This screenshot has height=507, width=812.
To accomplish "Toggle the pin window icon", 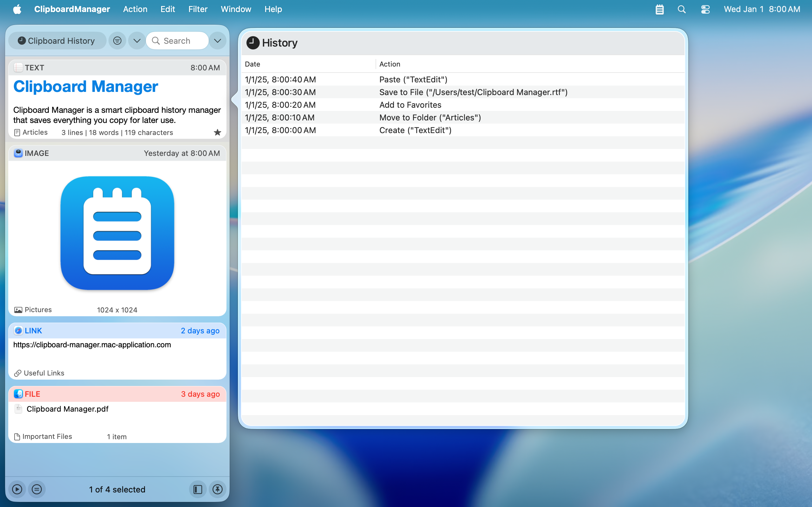I will [217, 489].
